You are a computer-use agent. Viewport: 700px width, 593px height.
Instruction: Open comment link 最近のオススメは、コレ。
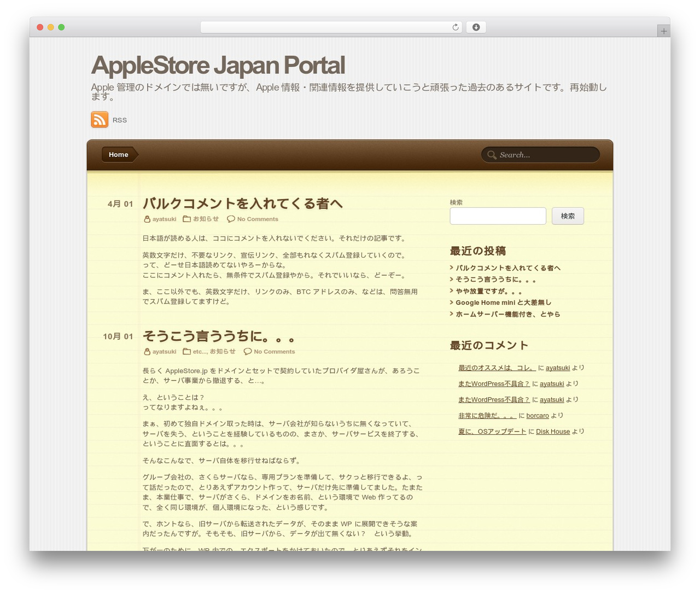tap(497, 368)
